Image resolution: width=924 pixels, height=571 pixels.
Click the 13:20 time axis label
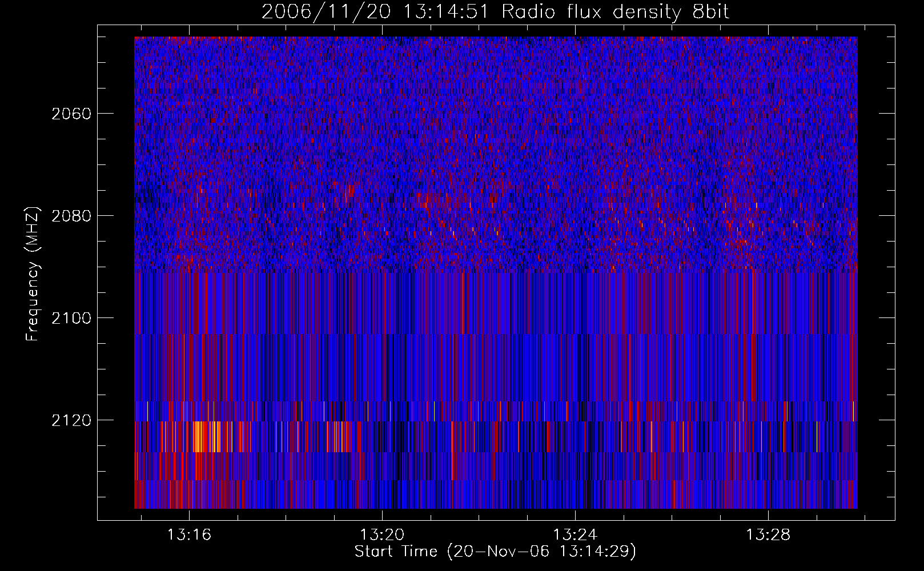tap(382, 534)
